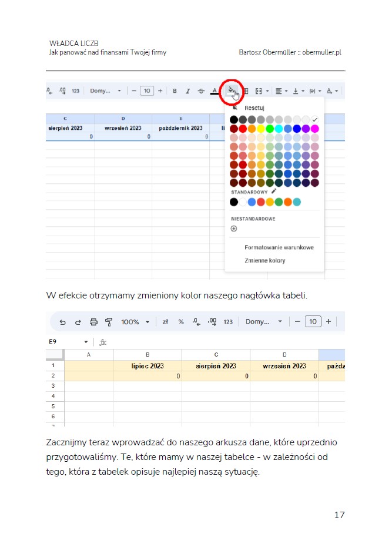Click the select-all corner box of lower sheet

coord(55,354)
